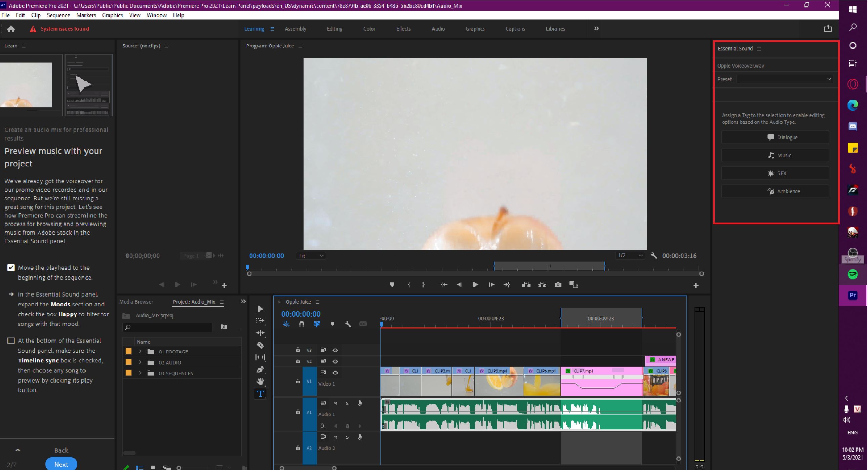Switch to the Effects workspace tab
The image size is (868, 470).
(x=403, y=29)
